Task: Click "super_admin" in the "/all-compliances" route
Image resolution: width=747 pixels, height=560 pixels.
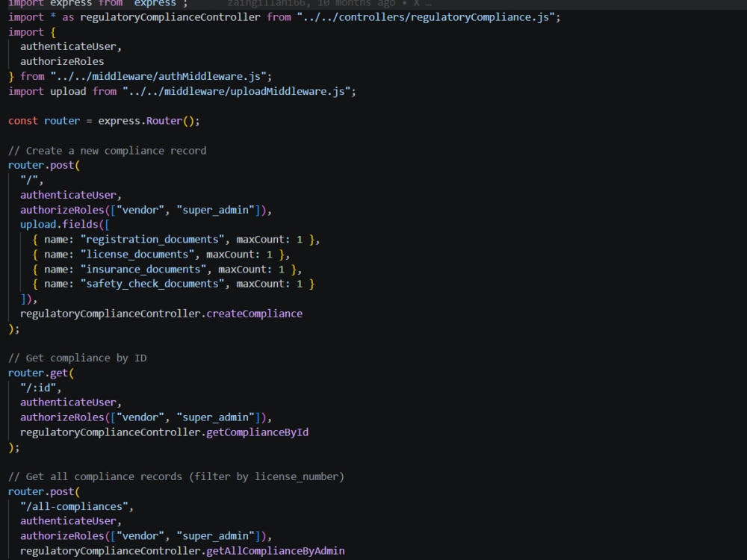Action: [215, 535]
